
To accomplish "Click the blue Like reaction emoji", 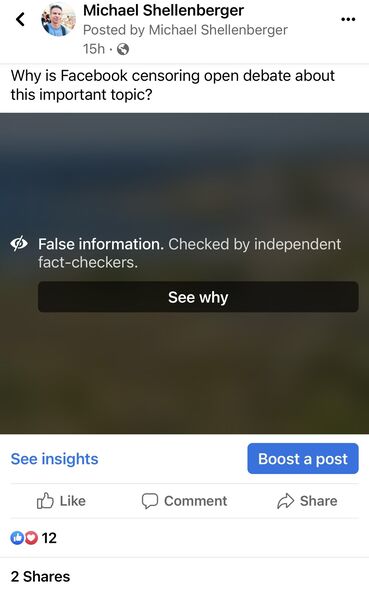I will click(17, 538).
